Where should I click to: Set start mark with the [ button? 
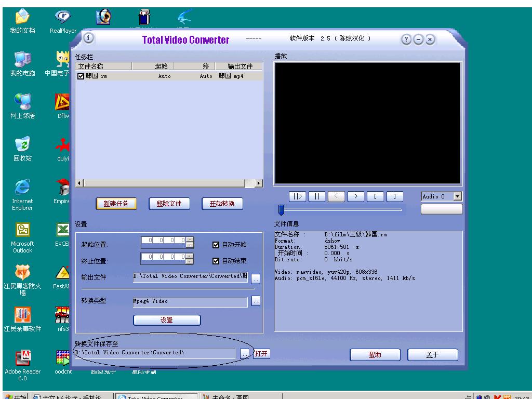pos(375,196)
